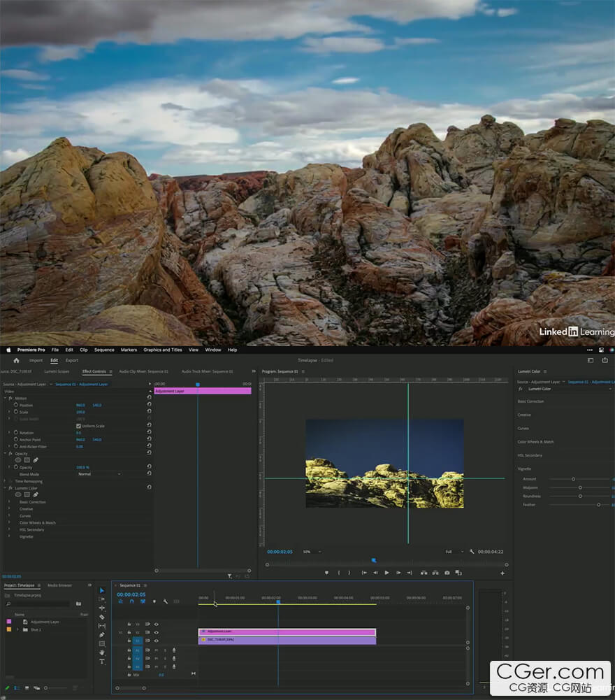The image size is (615, 700).
Task: Step back one frame in Program Monitor
Action: click(x=375, y=573)
